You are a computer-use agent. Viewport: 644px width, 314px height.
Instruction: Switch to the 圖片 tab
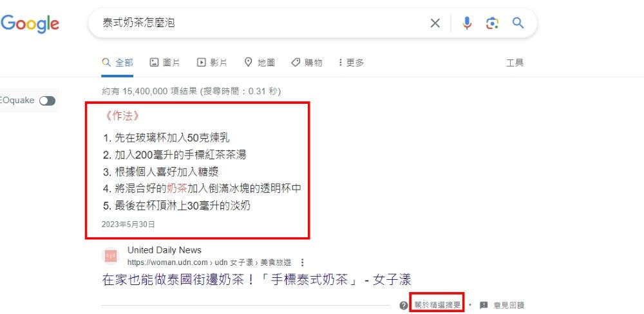[x=165, y=63]
